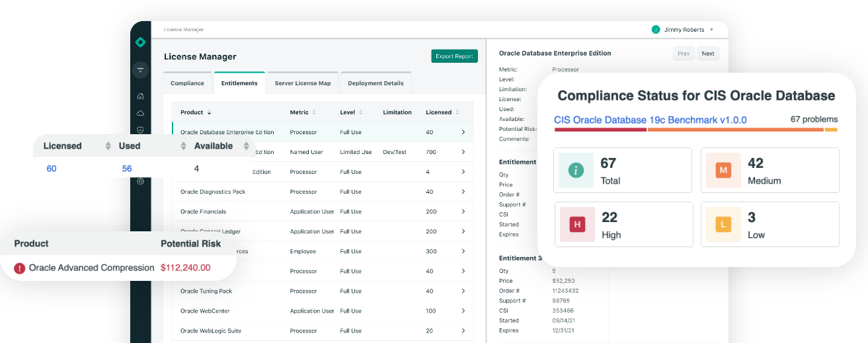This screenshot has width=868, height=343.
Task: Click the 67 problems label
Action: click(x=814, y=120)
